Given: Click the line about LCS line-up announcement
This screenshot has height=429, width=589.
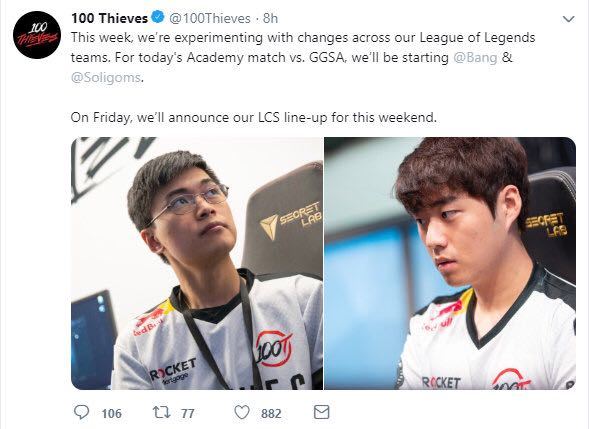Looking at the screenshot, I should tap(254, 117).
